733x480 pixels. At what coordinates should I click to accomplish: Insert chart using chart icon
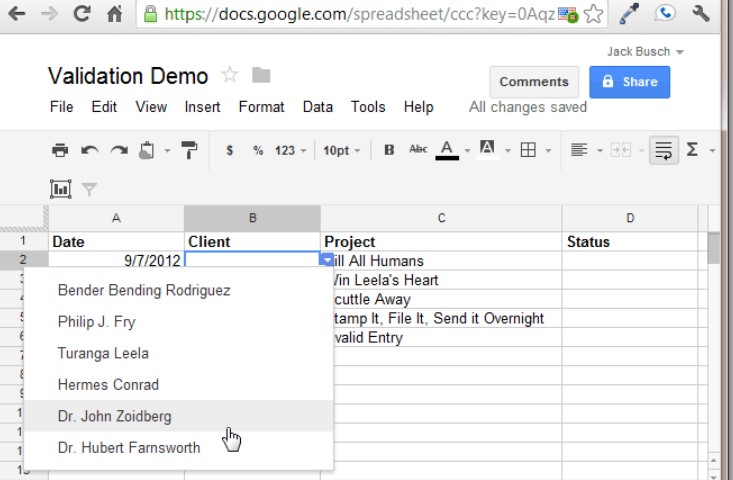point(61,189)
